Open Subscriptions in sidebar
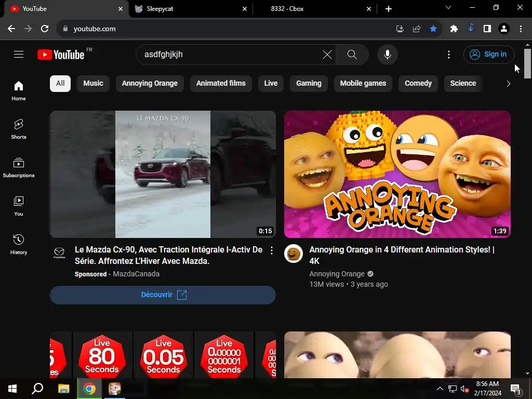 pyautogui.click(x=19, y=168)
